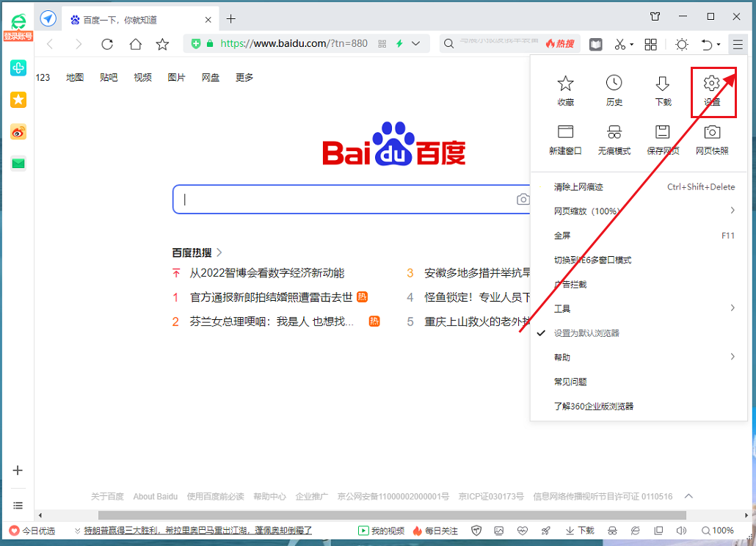Image resolution: width=756 pixels, height=546 pixels.
Task: Open the green mail sidebar icon
Action: pos(18,164)
